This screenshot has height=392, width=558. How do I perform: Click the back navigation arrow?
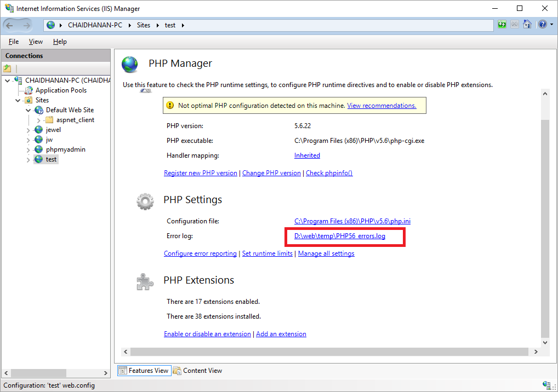click(x=10, y=25)
